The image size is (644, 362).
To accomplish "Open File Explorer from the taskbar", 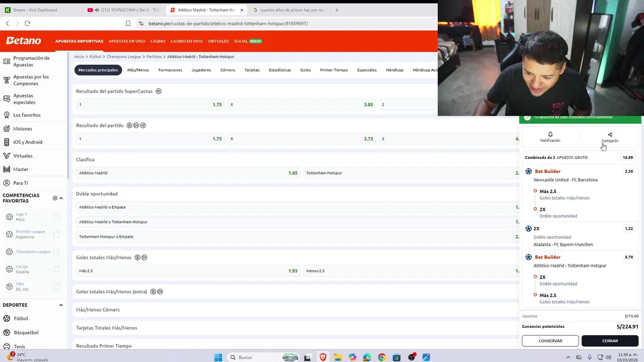I will click(337, 357).
